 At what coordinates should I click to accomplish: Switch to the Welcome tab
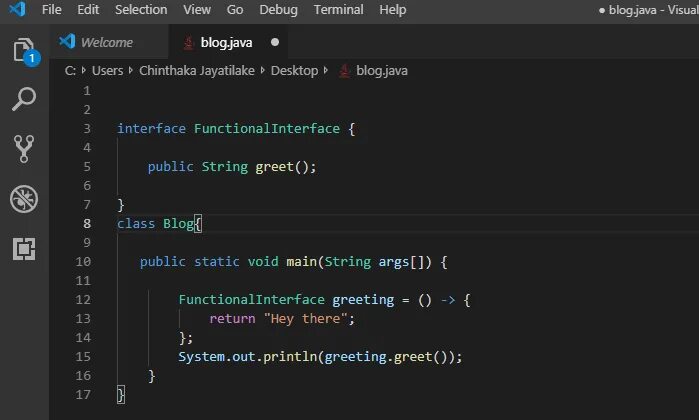tap(109, 42)
